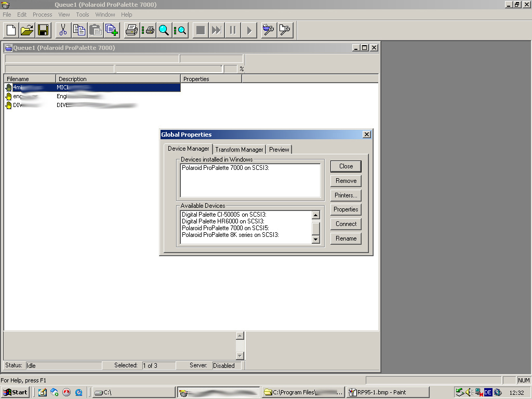Click the Close button in Global Properties

click(345, 166)
